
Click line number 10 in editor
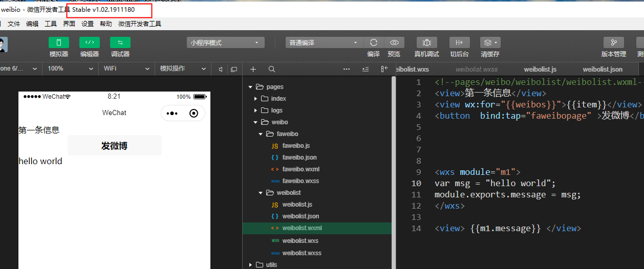pyautogui.click(x=416, y=183)
